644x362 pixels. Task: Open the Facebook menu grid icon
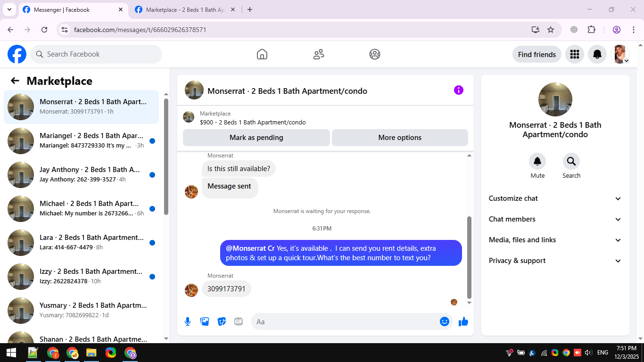574,54
